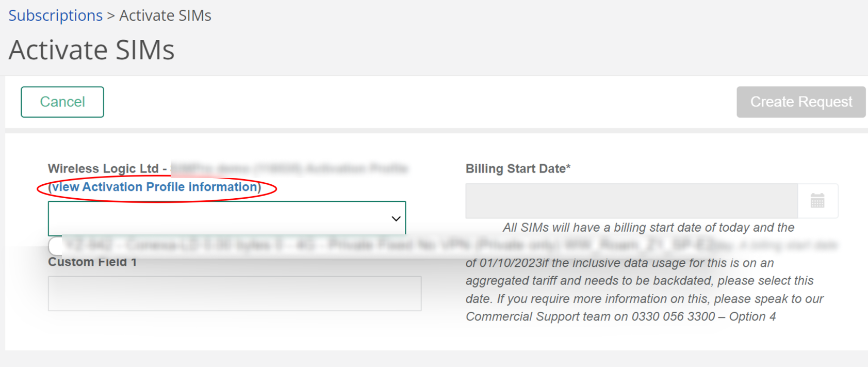Expand the Activation Profile dropdown
Screen dimensions: 868x367
coord(227,218)
